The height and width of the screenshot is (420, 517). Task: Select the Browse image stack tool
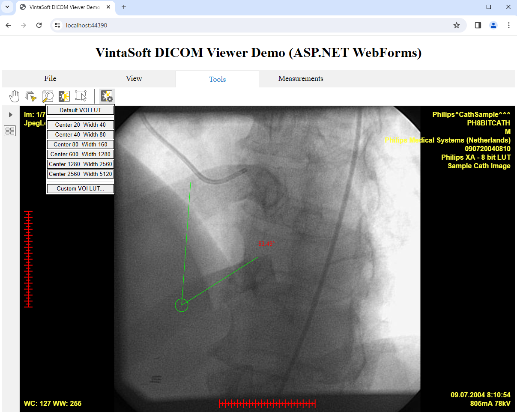pos(31,96)
